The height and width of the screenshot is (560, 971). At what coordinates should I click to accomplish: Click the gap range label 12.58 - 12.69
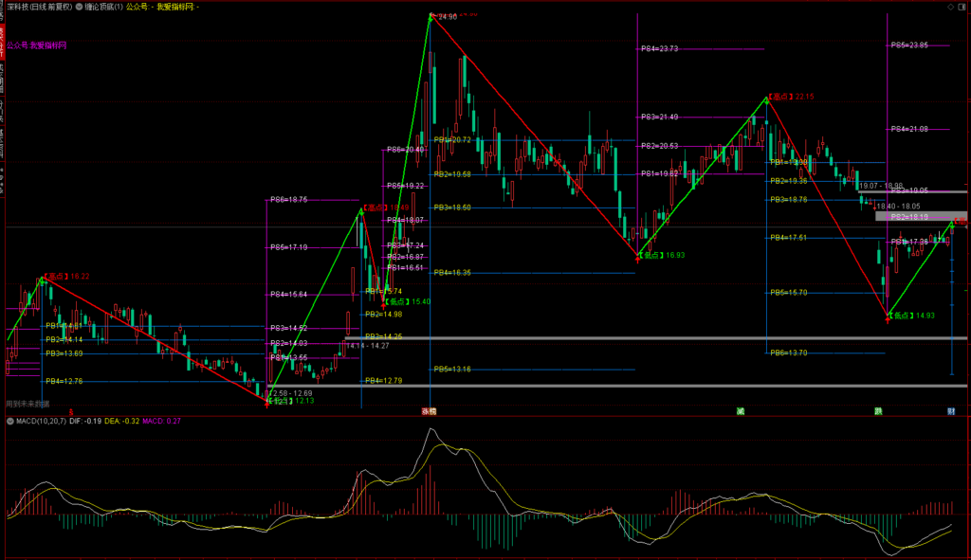(x=292, y=393)
